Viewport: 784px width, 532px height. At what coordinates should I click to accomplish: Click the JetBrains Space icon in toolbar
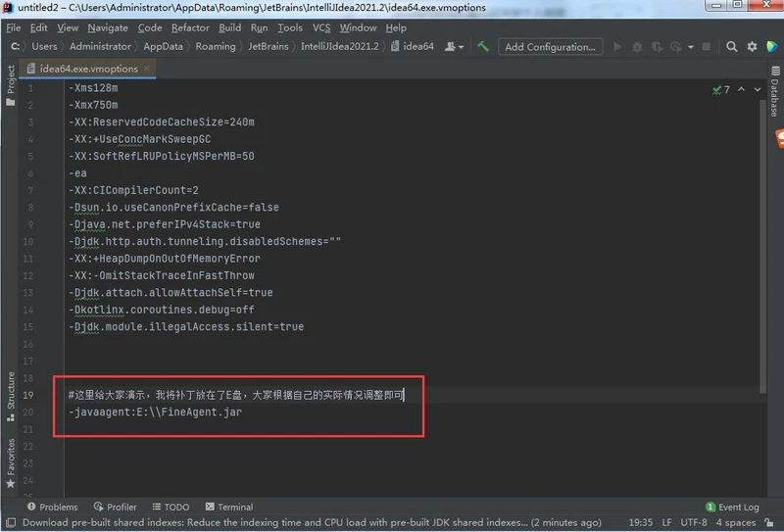pyautogui.click(x=772, y=46)
